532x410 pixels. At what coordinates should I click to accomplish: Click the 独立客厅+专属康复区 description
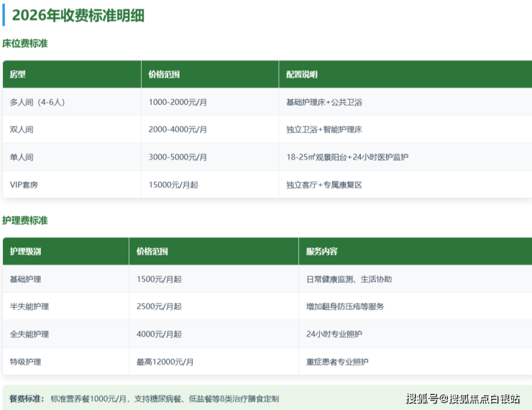click(x=324, y=185)
